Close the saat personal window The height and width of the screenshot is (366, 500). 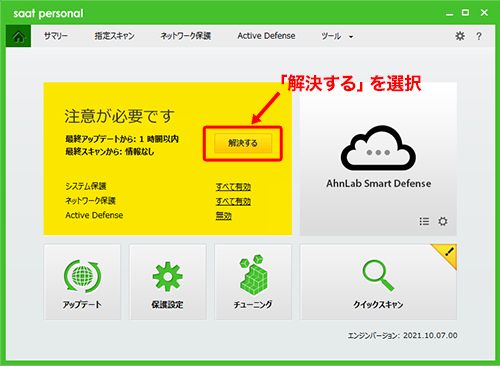click(x=484, y=13)
